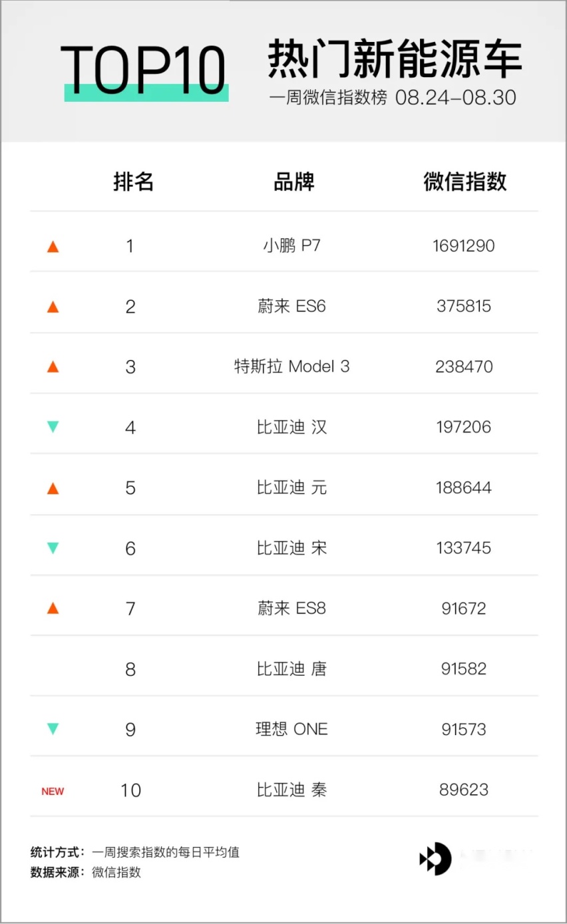Click the orange up arrow beside 比亚迪 元
The width and height of the screenshot is (567, 924).
(x=53, y=488)
